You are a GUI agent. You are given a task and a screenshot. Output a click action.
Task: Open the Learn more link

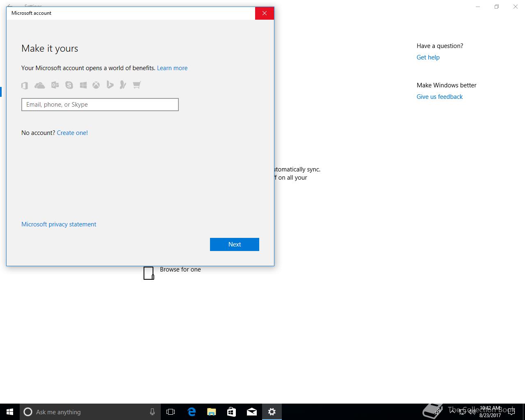pyautogui.click(x=172, y=68)
